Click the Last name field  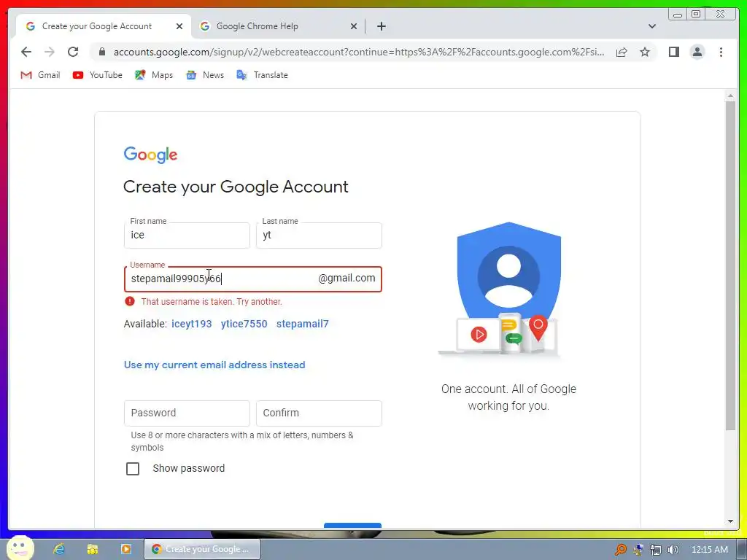(x=319, y=236)
